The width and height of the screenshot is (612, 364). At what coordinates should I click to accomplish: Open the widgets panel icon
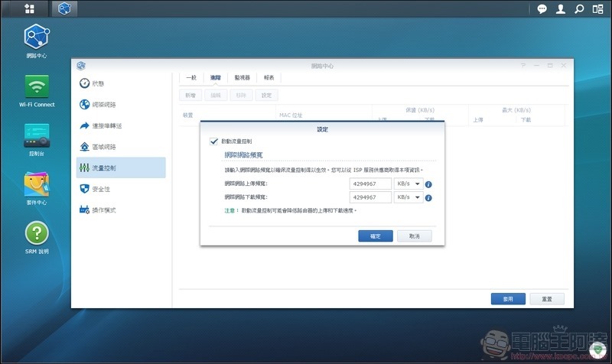pyautogui.click(x=598, y=9)
